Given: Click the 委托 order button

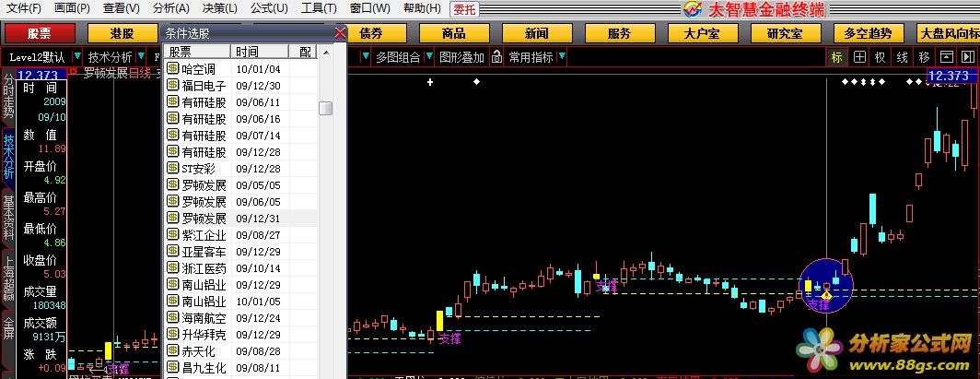Looking at the screenshot, I should tap(464, 9).
